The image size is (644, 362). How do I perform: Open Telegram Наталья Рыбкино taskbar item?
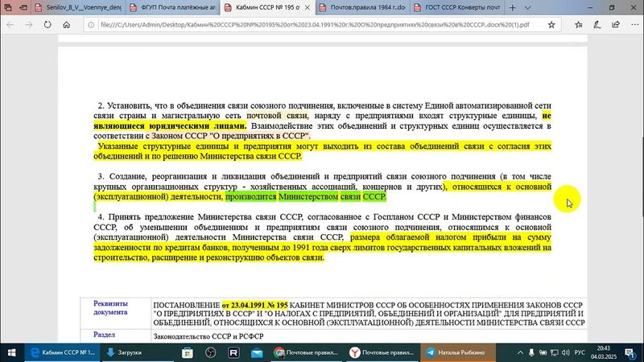pos(458,352)
